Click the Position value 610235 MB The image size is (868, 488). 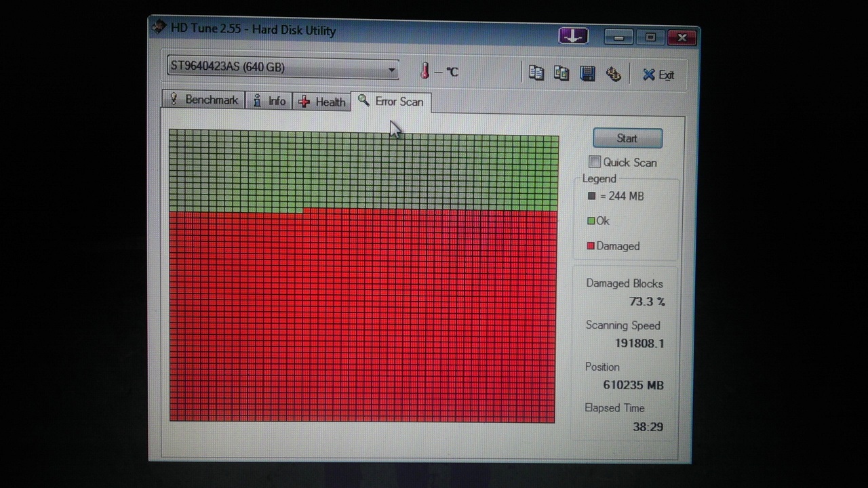[633, 385]
